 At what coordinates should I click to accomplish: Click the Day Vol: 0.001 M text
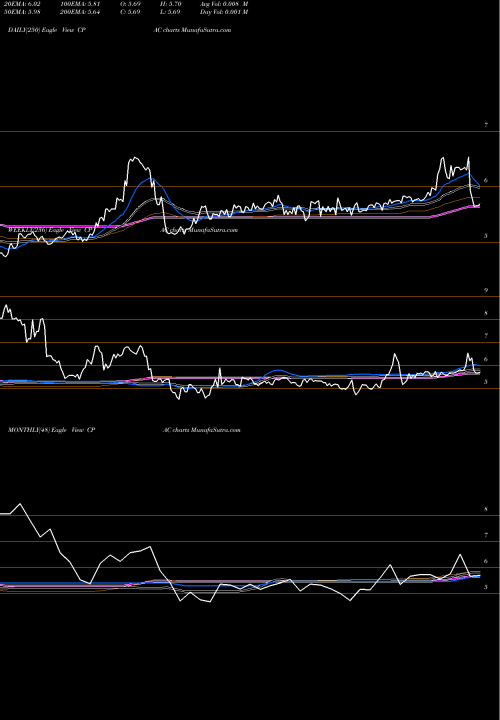coord(224,12)
